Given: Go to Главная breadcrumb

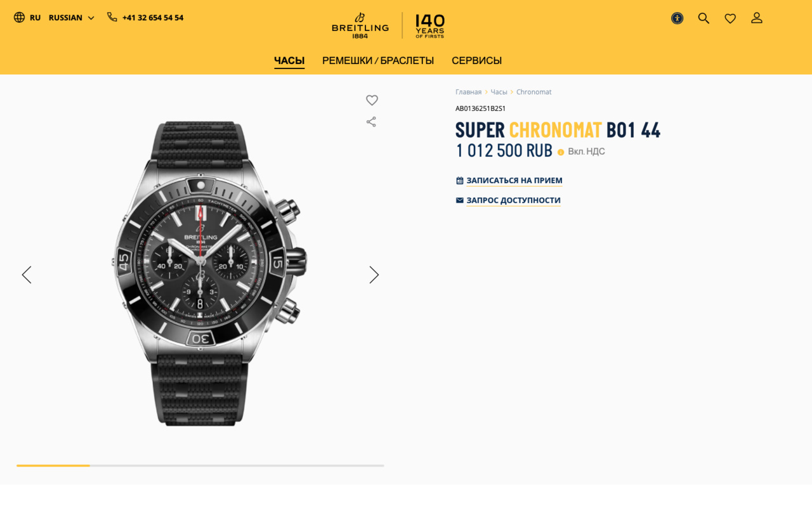Looking at the screenshot, I should click(x=468, y=92).
